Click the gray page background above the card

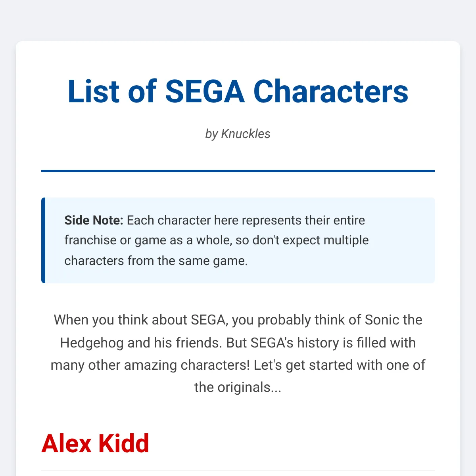point(238,20)
